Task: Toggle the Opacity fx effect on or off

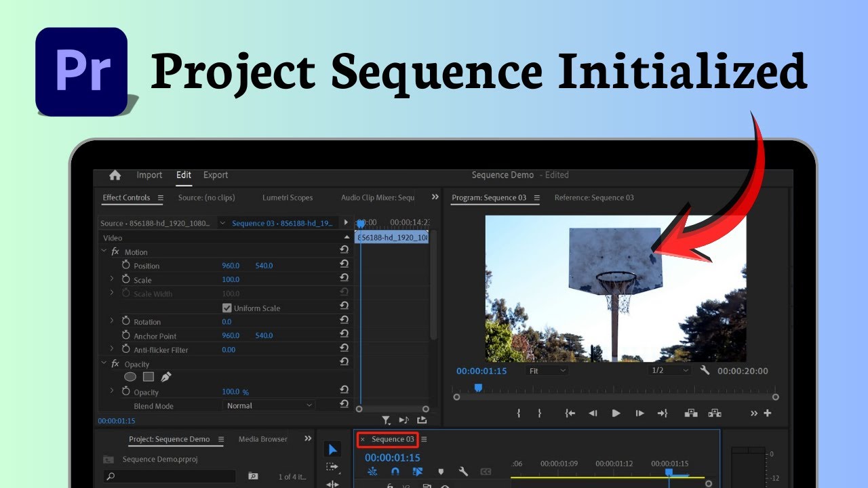Action: pyautogui.click(x=115, y=364)
